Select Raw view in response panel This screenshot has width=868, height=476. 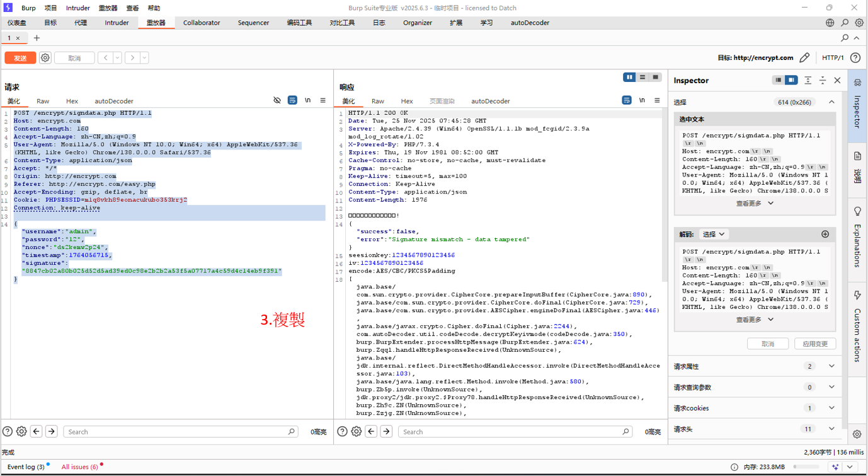pyautogui.click(x=378, y=101)
